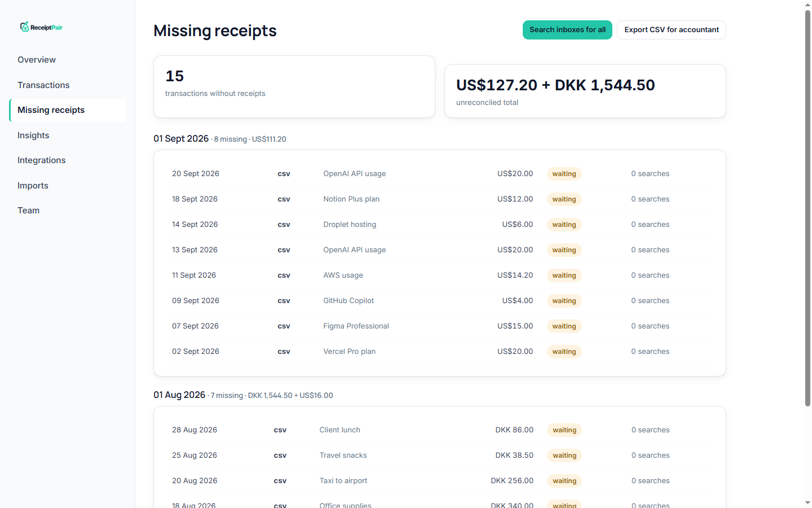Select the AWS usage transaction
This screenshot has width=812, height=508.
(x=440, y=275)
